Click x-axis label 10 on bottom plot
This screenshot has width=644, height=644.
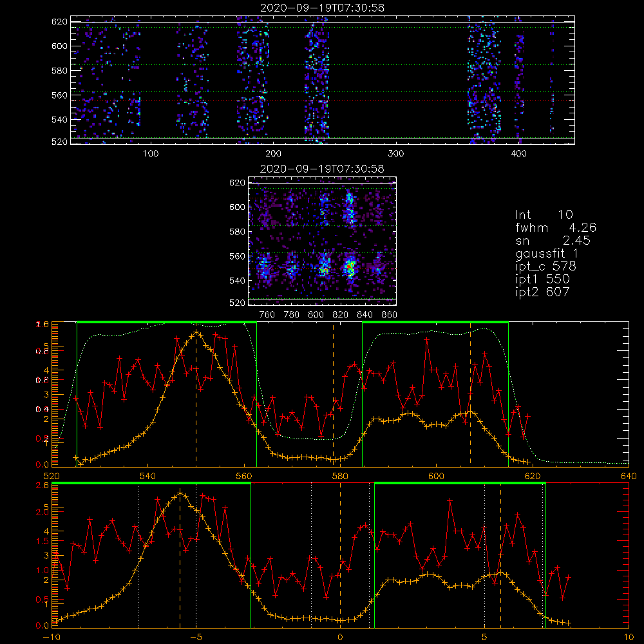point(629,637)
